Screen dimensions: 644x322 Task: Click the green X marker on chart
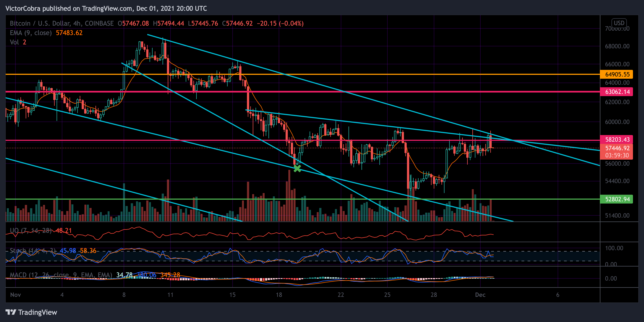point(297,168)
